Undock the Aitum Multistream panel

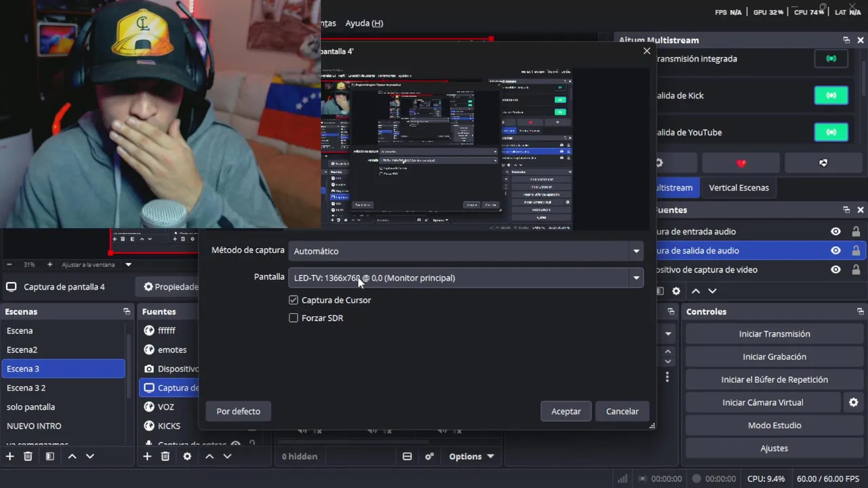pos(846,40)
